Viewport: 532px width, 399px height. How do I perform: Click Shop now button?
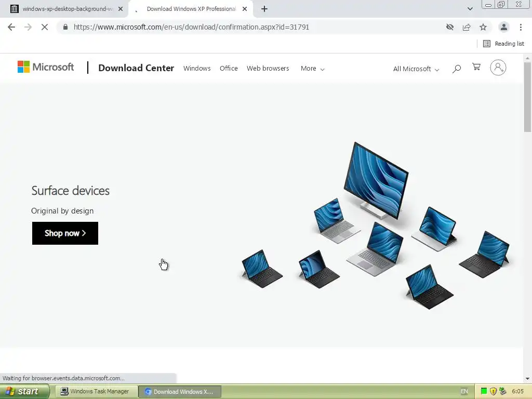[65, 233]
